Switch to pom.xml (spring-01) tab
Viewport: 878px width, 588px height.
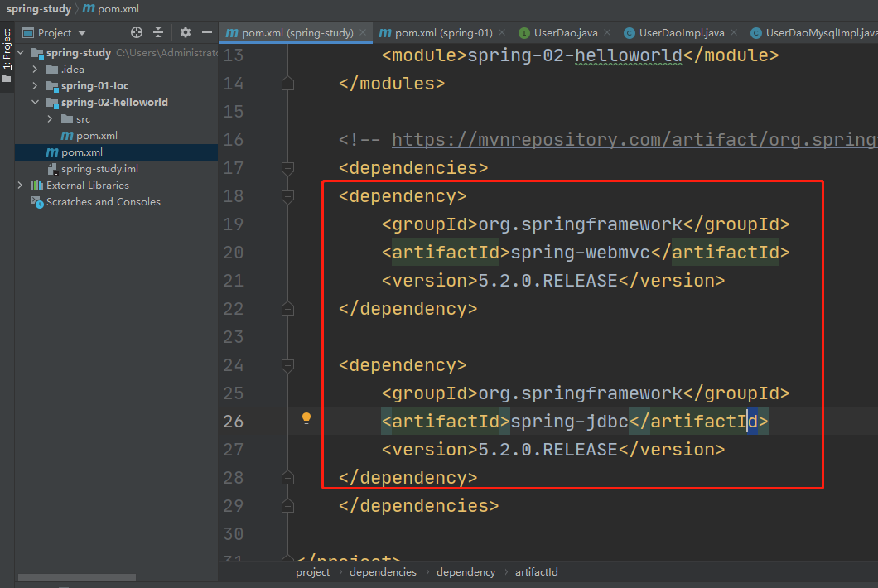(x=443, y=33)
